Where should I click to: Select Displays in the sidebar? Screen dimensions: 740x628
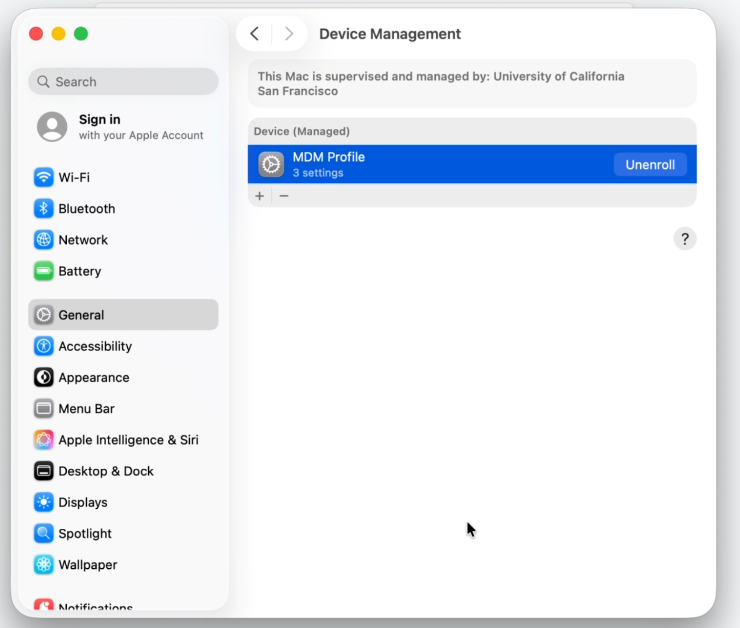click(82, 503)
